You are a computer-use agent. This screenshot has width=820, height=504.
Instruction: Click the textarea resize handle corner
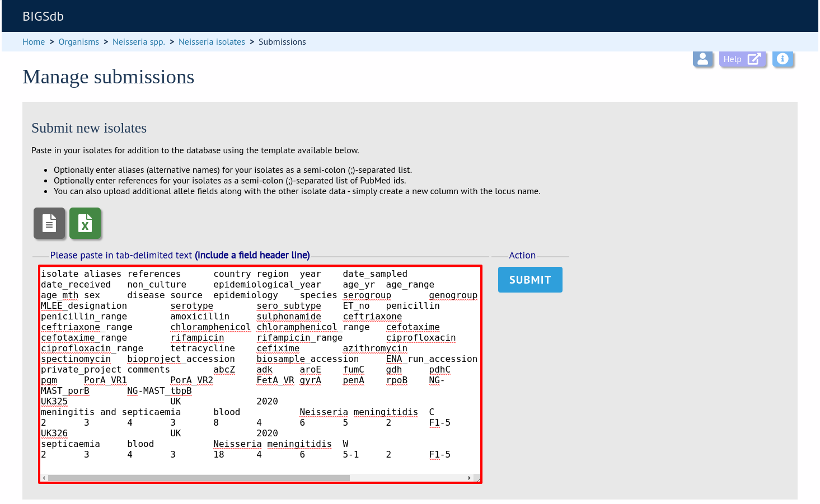[477, 478]
